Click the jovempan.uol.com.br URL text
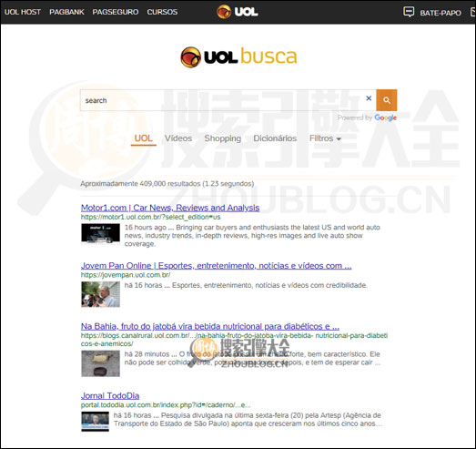 (x=126, y=275)
